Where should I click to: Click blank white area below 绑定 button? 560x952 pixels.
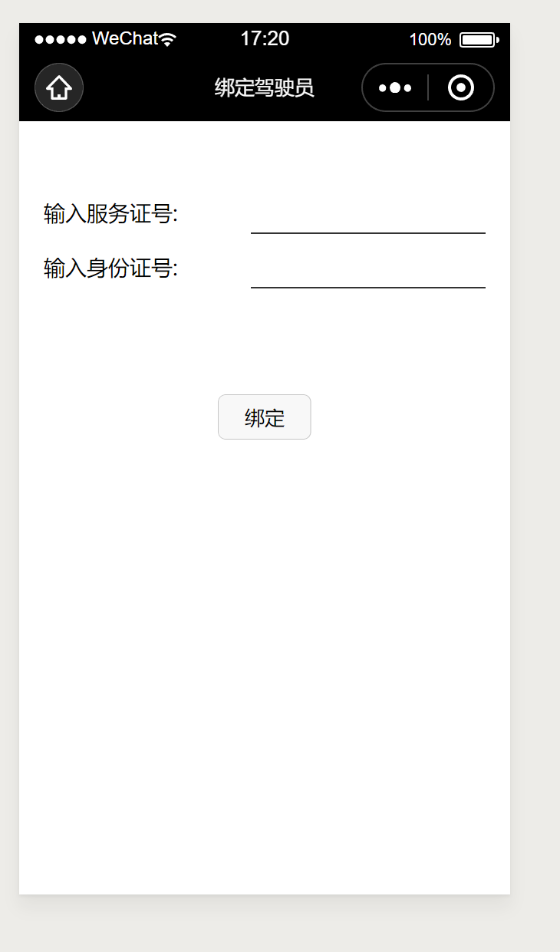pos(265,652)
